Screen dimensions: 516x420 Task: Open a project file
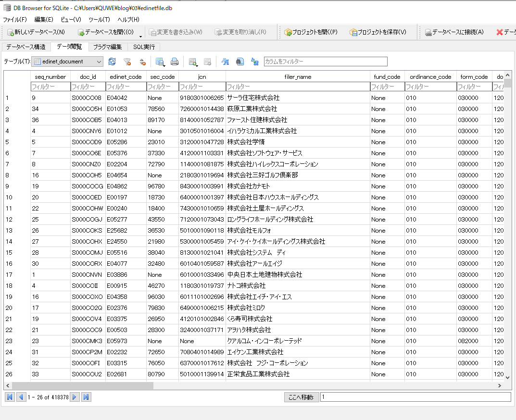pyautogui.click(x=311, y=32)
